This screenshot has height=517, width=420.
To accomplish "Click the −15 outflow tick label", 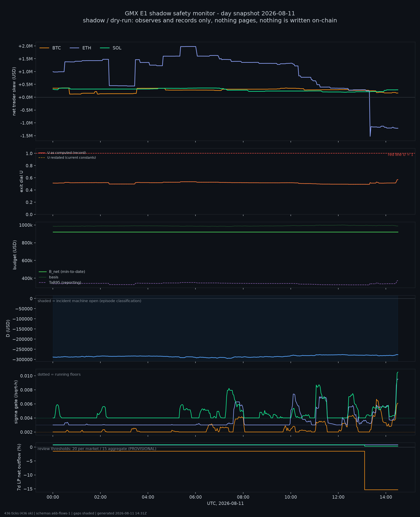I will [28, 489].
